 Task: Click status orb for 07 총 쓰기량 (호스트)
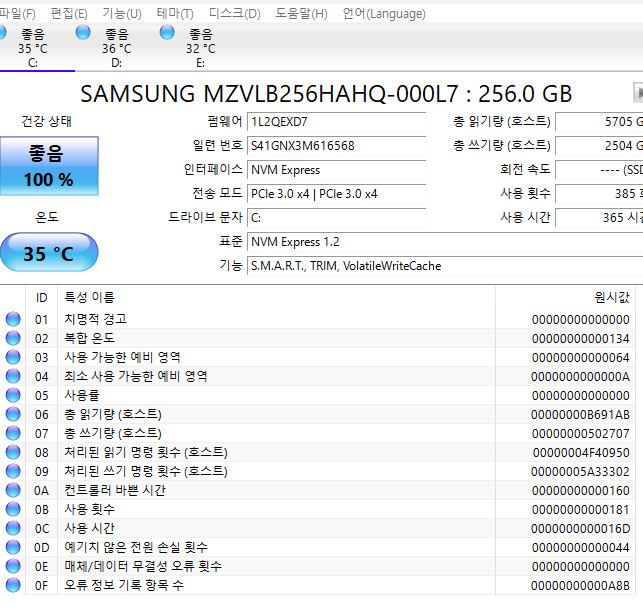(13, 433)
